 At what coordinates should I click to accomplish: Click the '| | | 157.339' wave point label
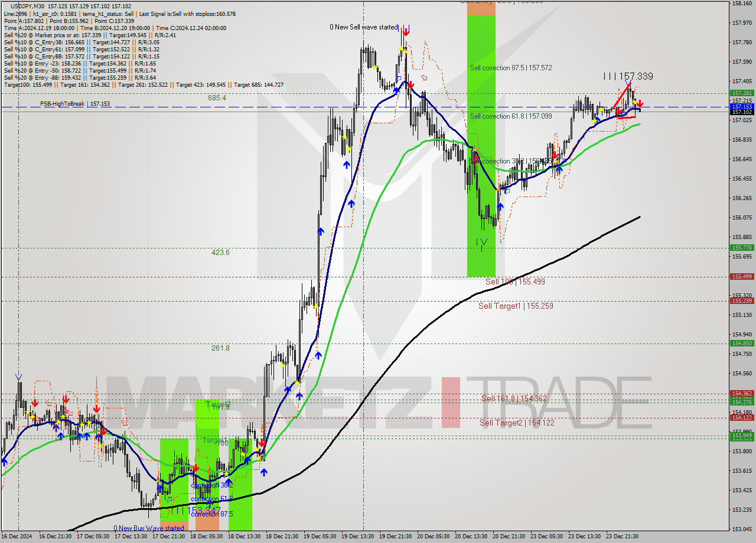[x=628, y=77]
